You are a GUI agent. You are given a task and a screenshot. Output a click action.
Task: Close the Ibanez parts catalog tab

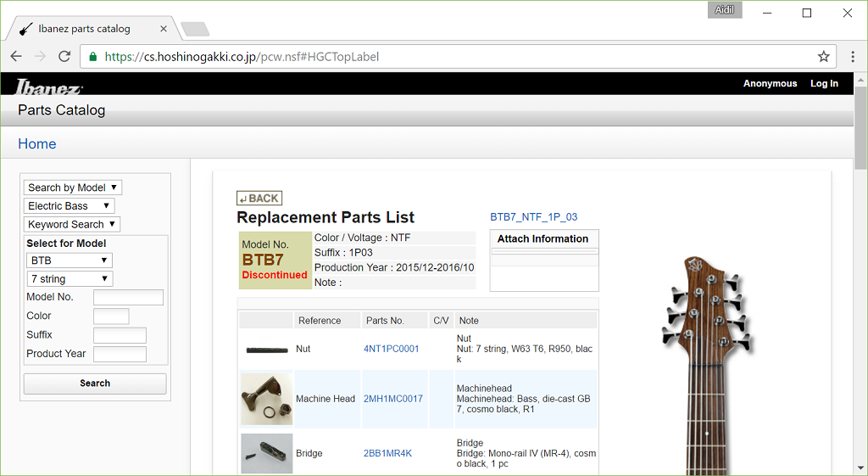point(164,29)
